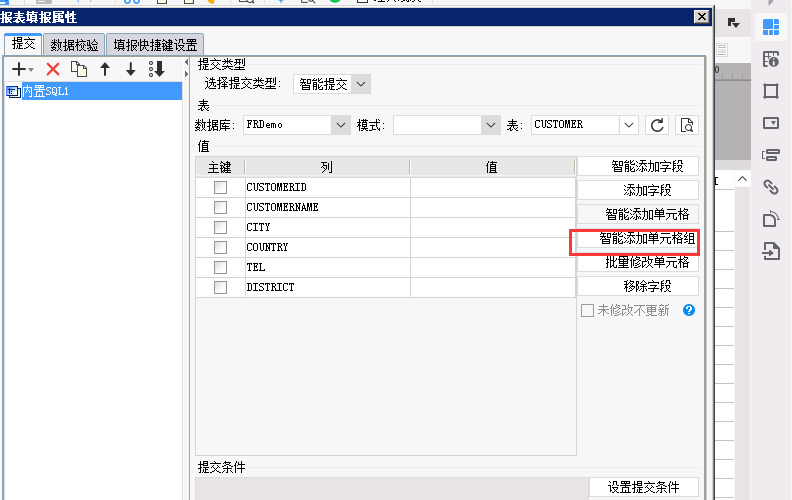792x500 pixels.
Task: Switch to the 提交 tab
Action: 23,44
